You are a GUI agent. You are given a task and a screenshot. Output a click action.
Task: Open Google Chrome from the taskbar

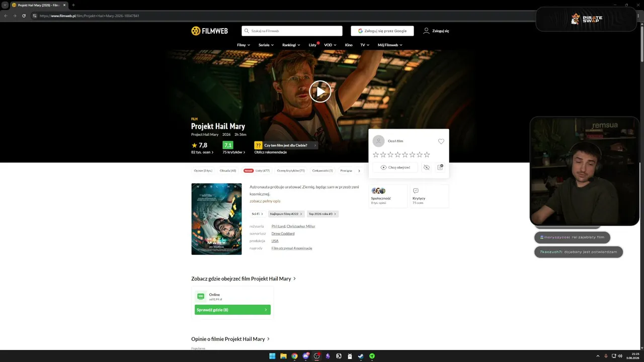tap(294, 356)
